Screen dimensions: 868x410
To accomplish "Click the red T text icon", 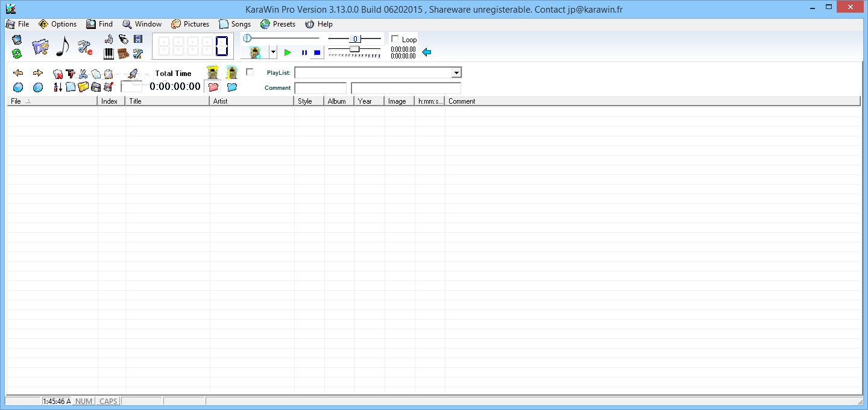I will tap(71, 74).
